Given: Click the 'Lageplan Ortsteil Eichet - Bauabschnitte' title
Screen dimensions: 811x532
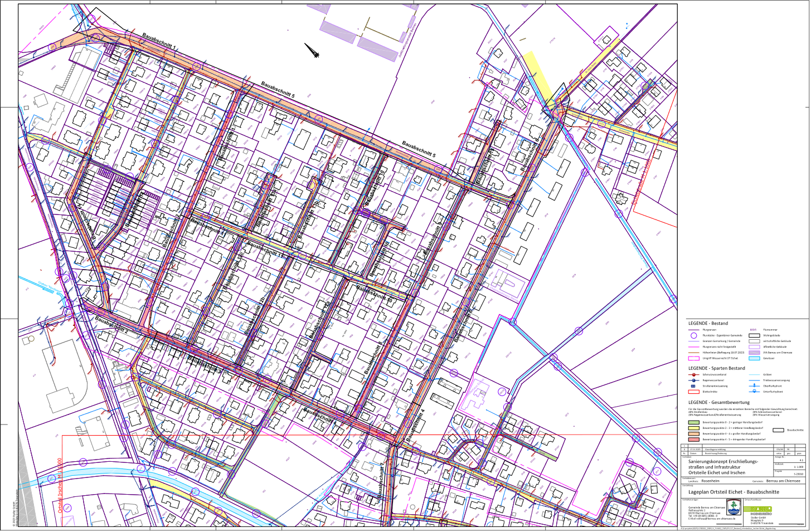Looking at the screenshot, I should point(734,492).
